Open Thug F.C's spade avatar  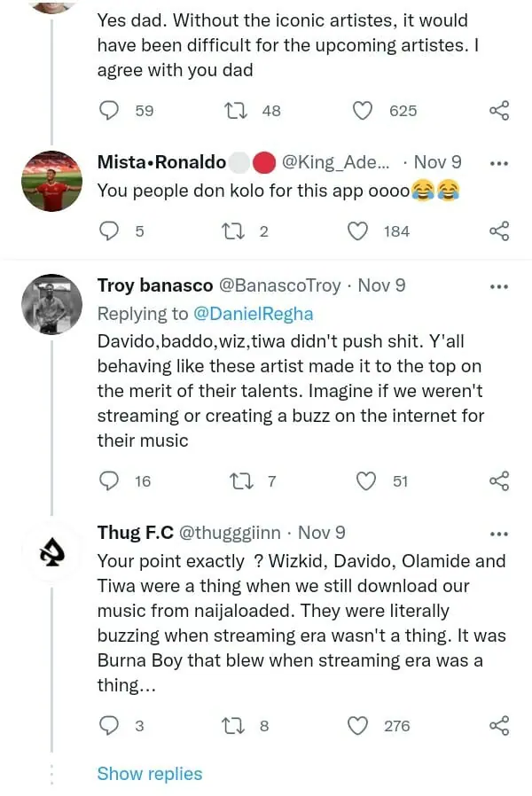[51, 554]
